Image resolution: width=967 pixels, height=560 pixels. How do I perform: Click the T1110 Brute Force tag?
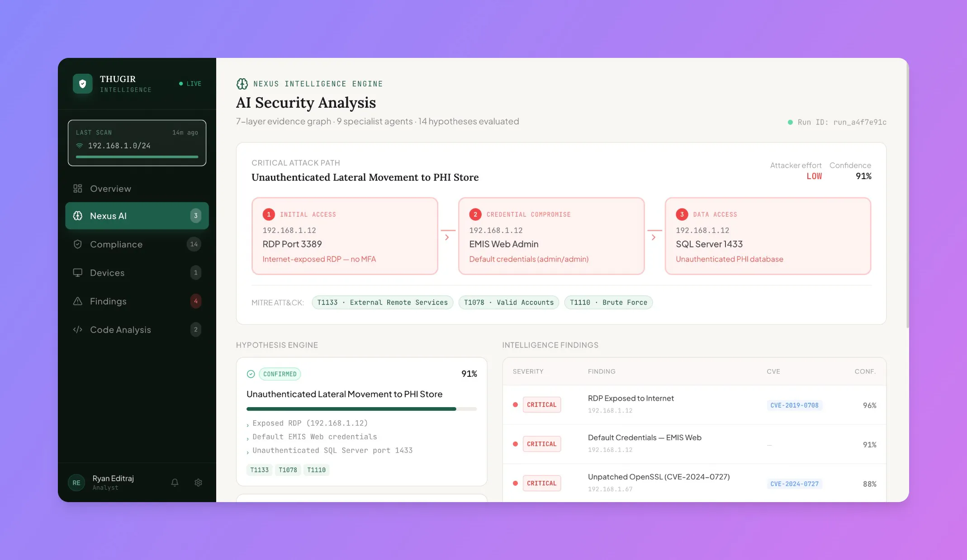[x=608, y=302]
